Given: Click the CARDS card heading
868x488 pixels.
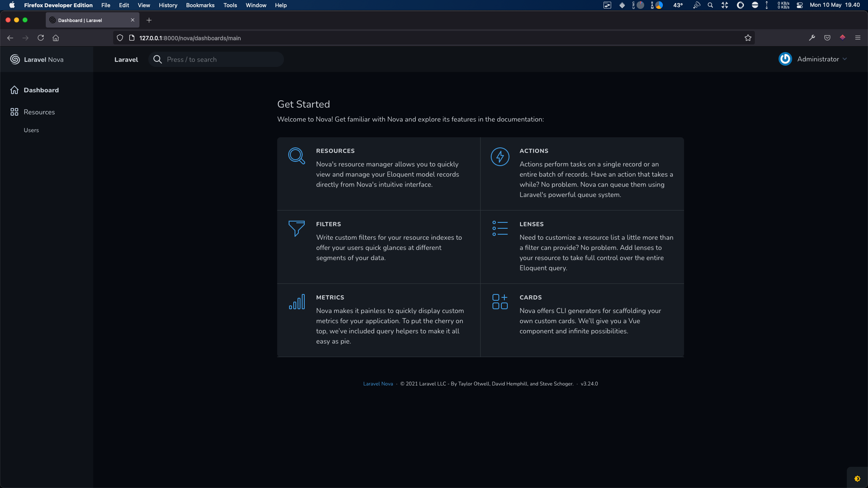Looking at the screenshot, I should pyautogui.click(x=531, y=297).
